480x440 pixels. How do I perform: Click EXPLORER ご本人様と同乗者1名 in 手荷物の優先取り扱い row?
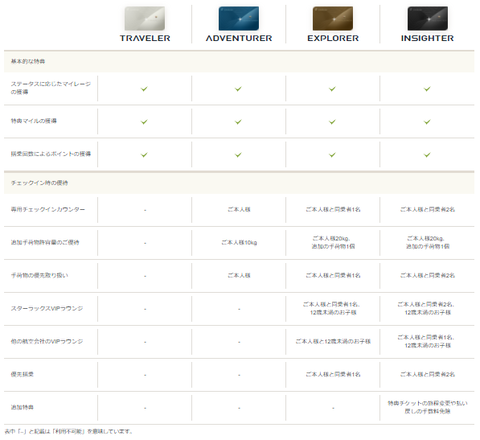pyautogui.click(x=333, y=275)
